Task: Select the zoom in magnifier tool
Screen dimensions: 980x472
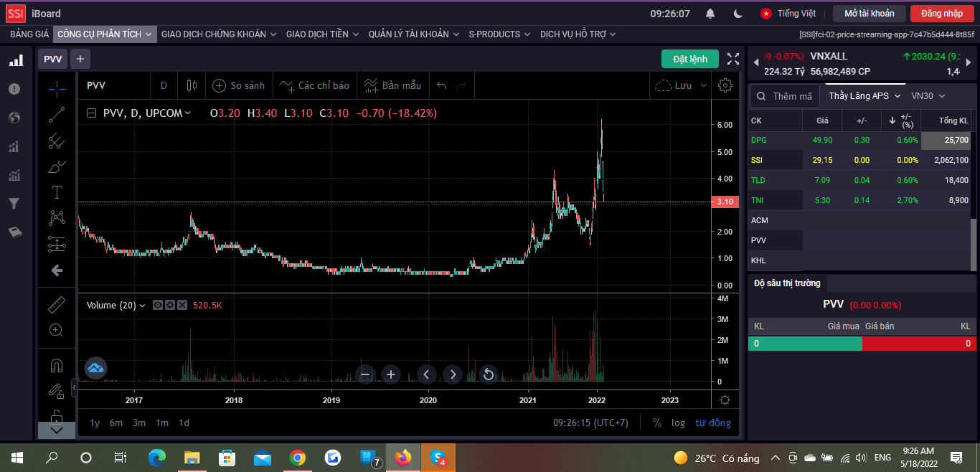Action: [x=57, y=330]
